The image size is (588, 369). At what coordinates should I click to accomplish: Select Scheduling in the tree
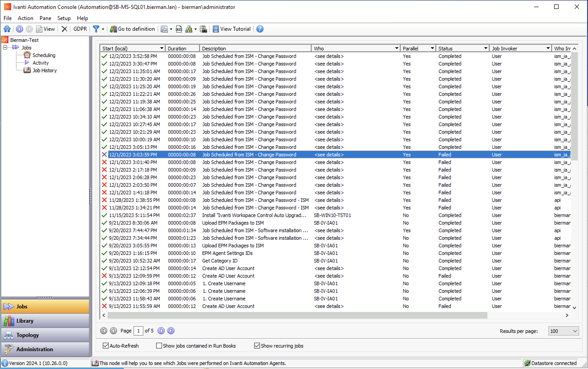coord(44,55)
